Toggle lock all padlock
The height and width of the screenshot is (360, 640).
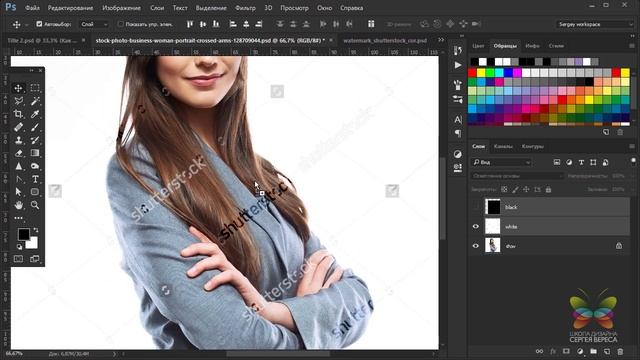tap(549, 189)
